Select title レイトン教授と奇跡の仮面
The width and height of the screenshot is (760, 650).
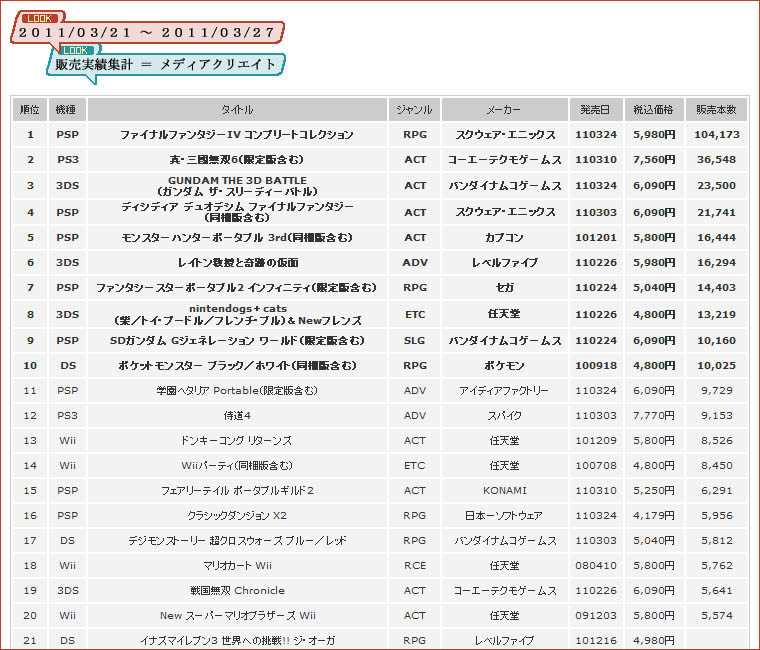tap(237, 263)
